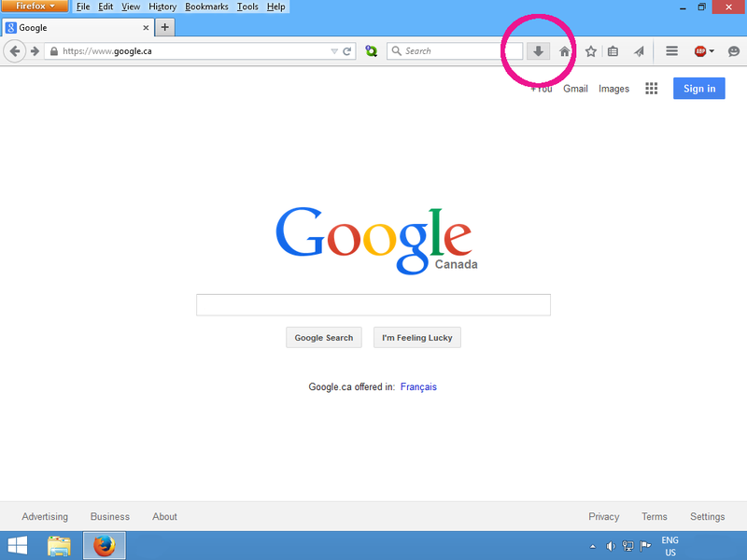
Task: Click the blue Sign in button
Action: pos(698,89)
